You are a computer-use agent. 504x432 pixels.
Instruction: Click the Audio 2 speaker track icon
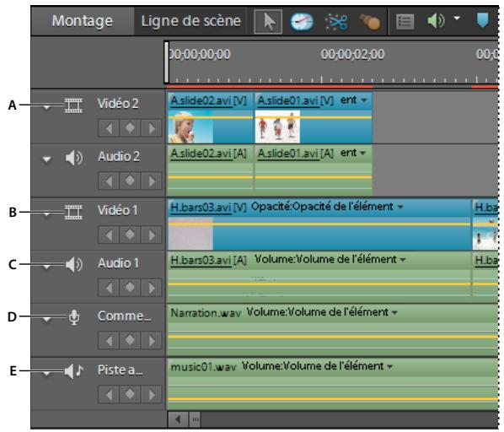tap(74, 158)
